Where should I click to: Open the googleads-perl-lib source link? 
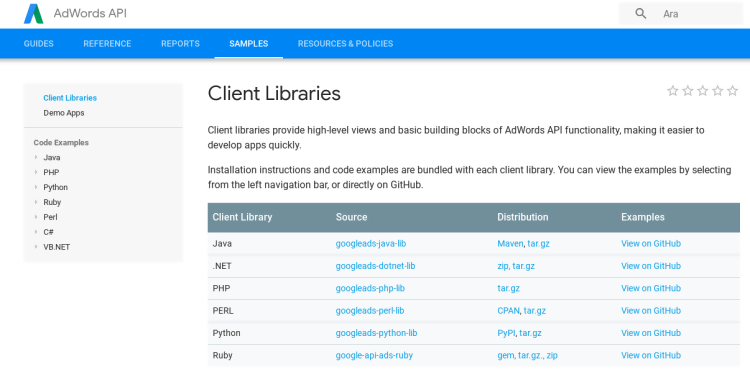pos(370,310)
